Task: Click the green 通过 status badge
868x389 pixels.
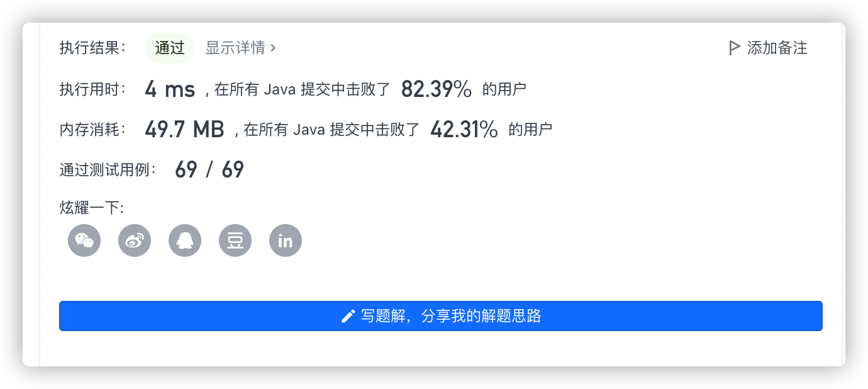Action: [170, 48]
